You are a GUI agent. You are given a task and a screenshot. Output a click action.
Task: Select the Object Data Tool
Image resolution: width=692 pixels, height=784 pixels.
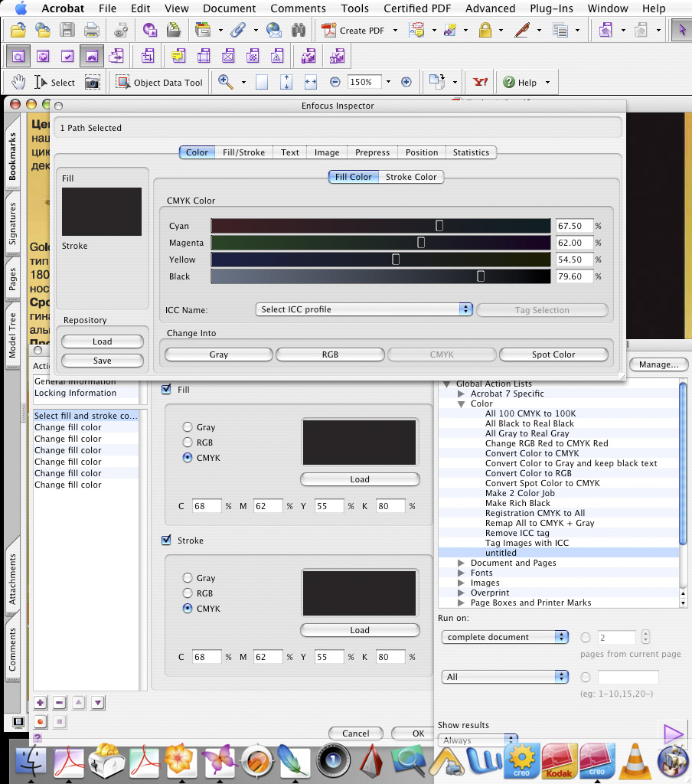[x=159, y=83]
